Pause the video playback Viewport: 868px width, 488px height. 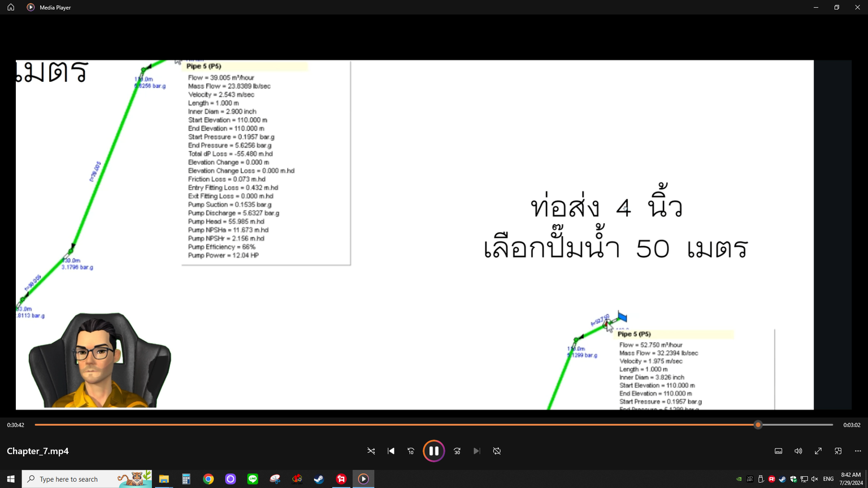click(433, 451)
